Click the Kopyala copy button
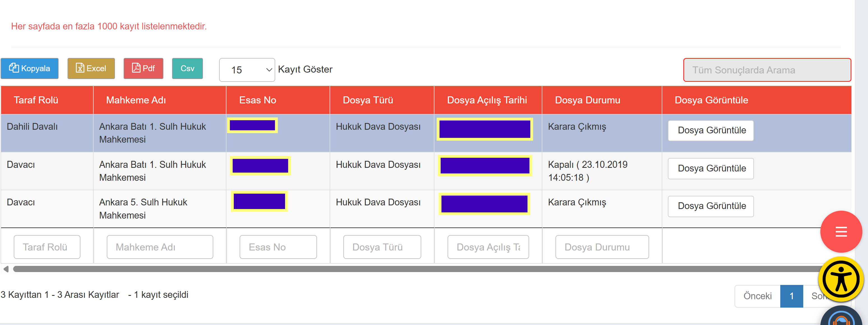Screen dimensions: 868x325 (x=30, y=68)
